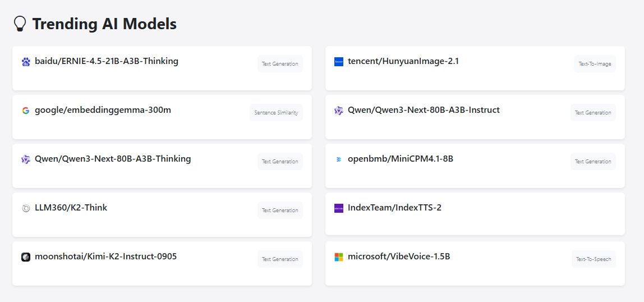Click the Qwen logo beside Qwen3-Next-80B-A3B-Instruct
Viewport: 644px width, 302px height.
coord(338,111)
